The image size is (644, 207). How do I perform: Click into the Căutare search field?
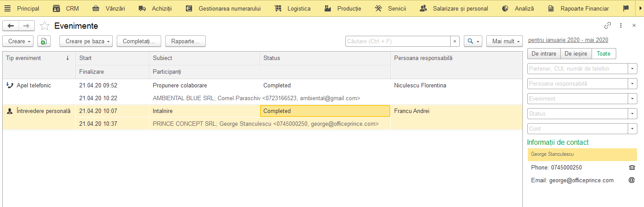click(398, 41)
